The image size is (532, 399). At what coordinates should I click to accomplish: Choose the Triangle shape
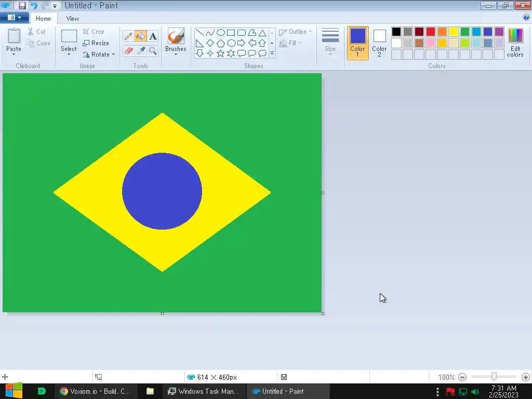(262, 33)
